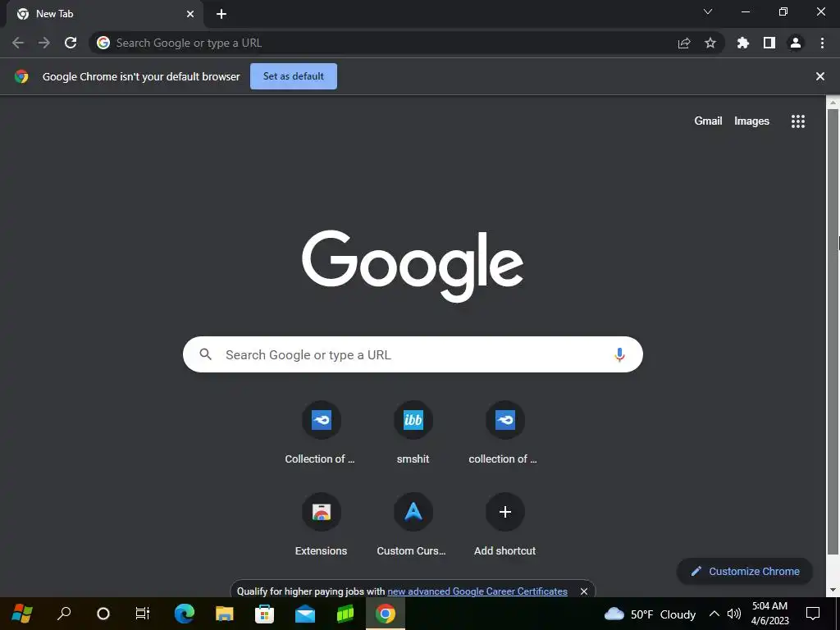Image resolution: width=840 pixels, height=630 pixels.
Task: Start voice search with the microphone
Action: click(x=619, y=354)
